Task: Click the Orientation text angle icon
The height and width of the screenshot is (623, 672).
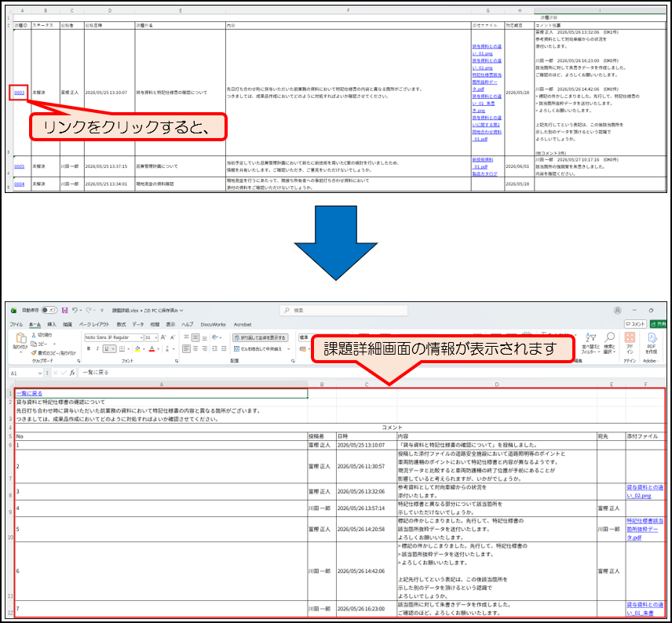Action: (x=215, y=337)
